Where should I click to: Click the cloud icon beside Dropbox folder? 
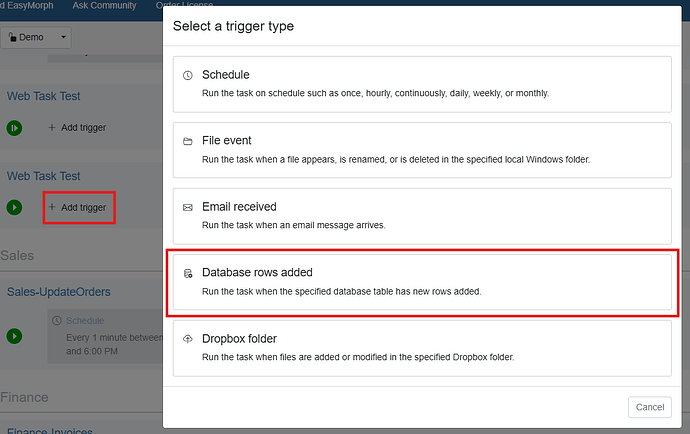(187, 339)
